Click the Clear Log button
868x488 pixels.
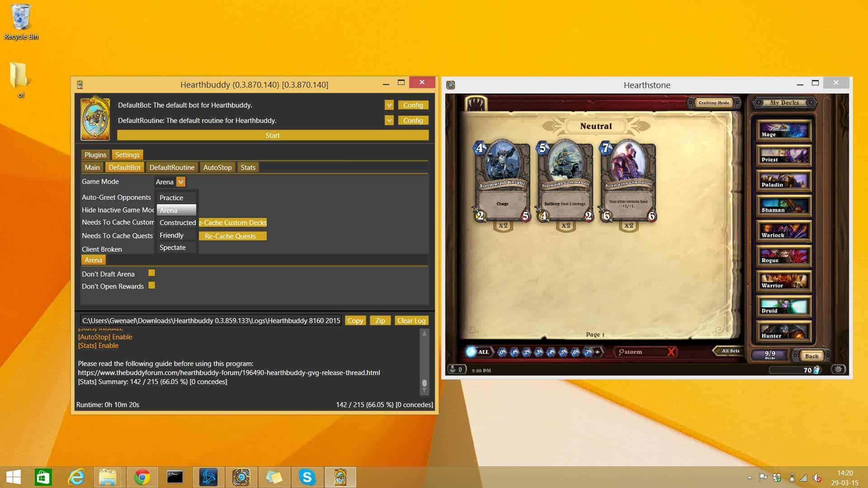click(411, 320)
